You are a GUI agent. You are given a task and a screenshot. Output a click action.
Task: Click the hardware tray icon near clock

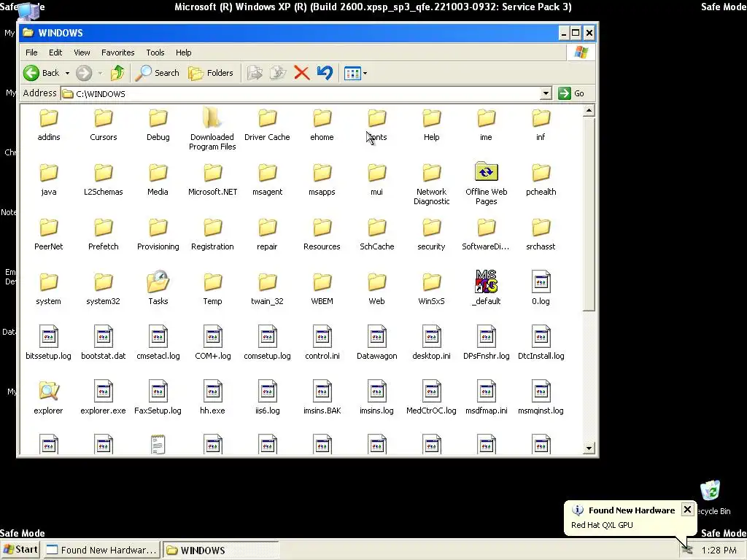pyautogui.click(x=686, y=550)
